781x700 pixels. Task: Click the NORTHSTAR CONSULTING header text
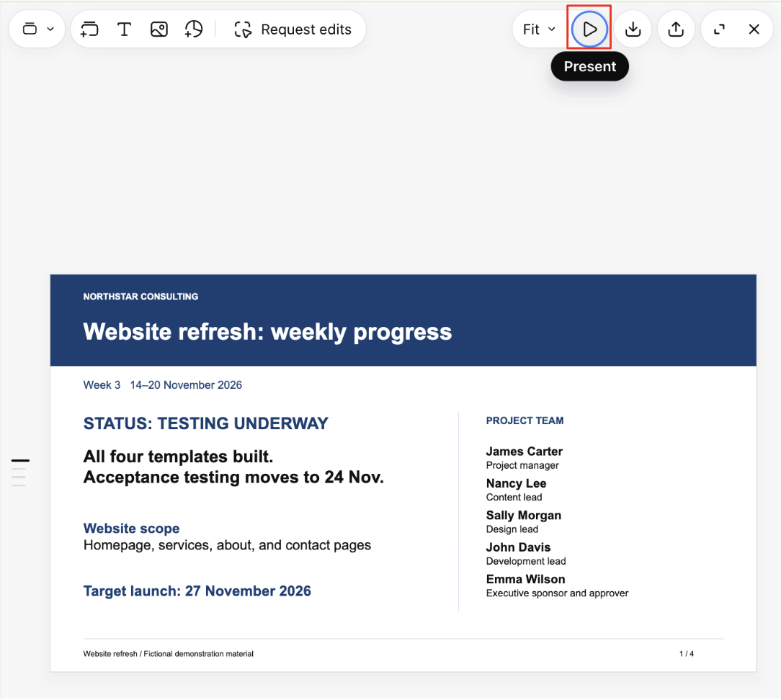click(x=140, y=297)
